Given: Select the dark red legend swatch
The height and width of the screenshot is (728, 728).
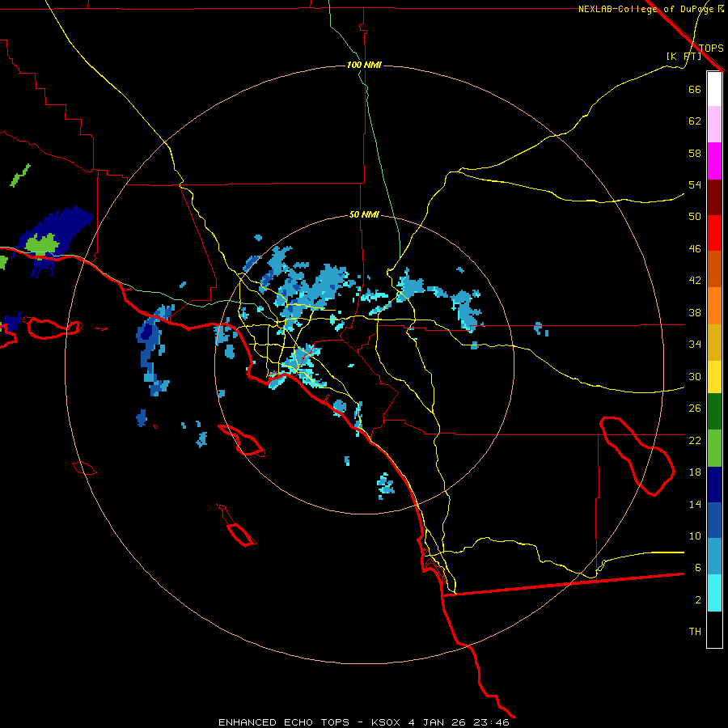Looking at the screenshot, I should [714, 197].
